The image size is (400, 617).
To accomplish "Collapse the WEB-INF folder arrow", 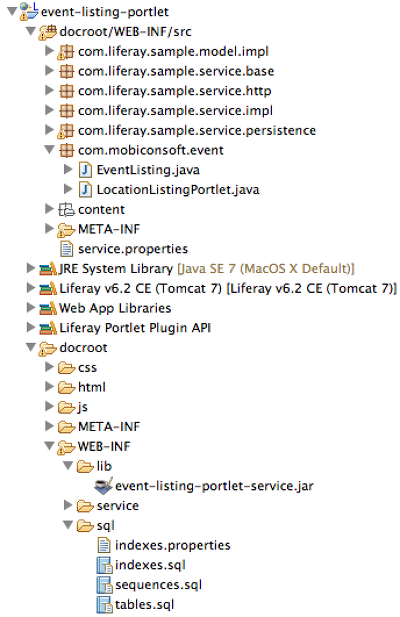I will (50, 446).
